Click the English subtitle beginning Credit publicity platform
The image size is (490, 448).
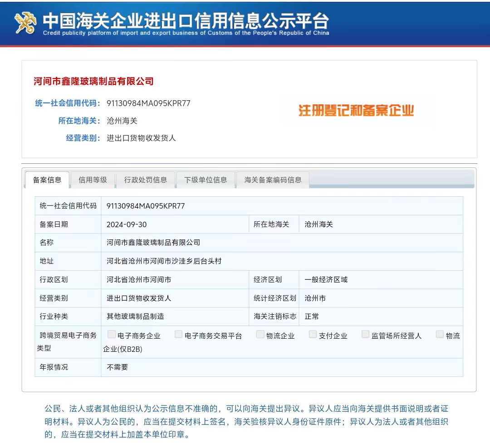186,33
